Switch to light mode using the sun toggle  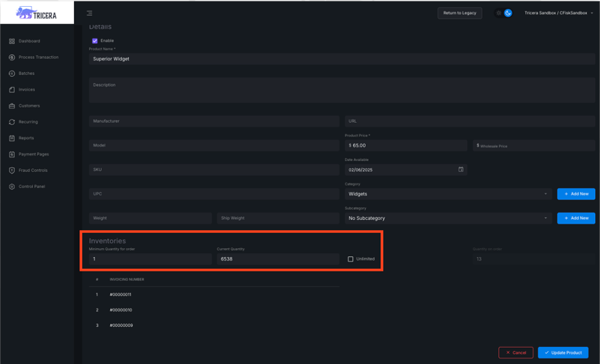pyautogui.click(x=499, y=13)
